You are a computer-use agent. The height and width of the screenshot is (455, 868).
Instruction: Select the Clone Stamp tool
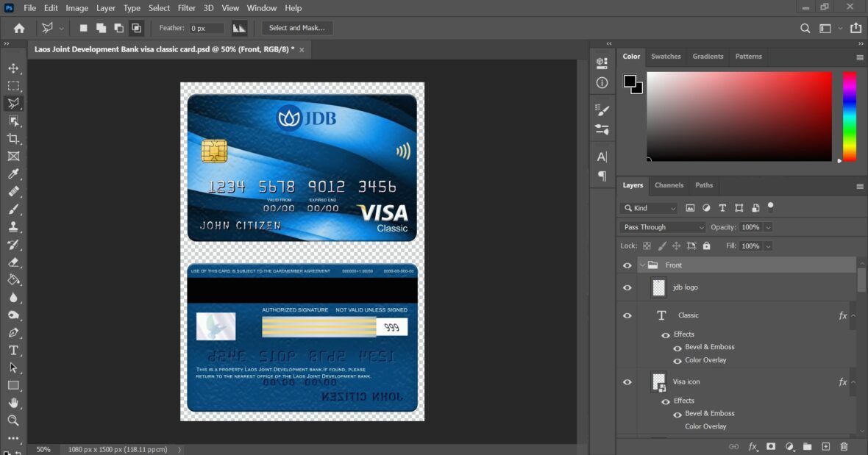[13, 226]
